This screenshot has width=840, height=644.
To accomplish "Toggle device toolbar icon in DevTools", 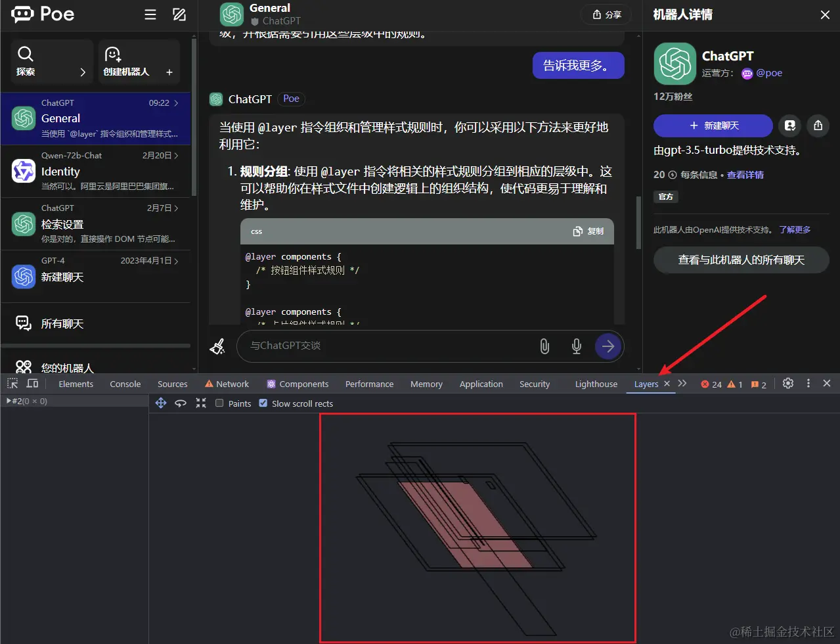I will point(32,384).
